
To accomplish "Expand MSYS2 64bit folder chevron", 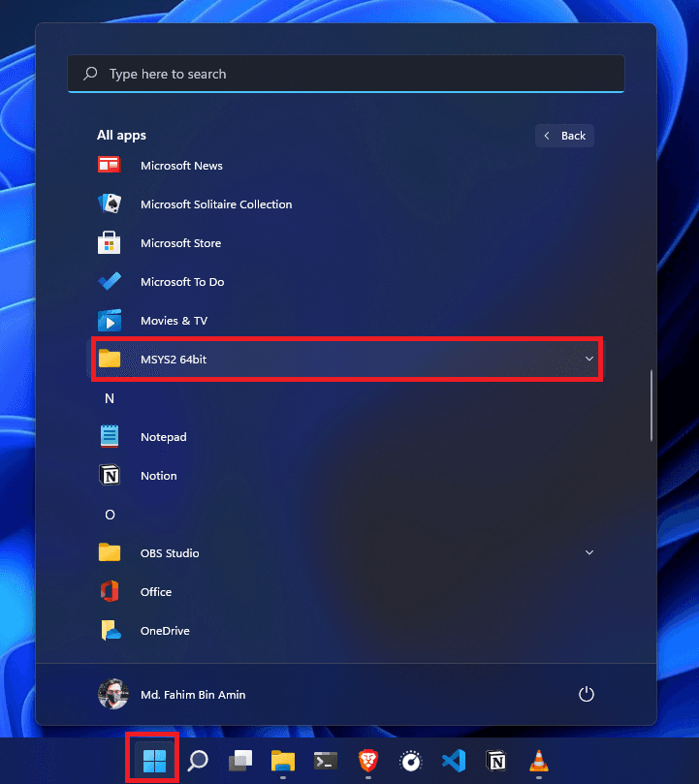I will 589,359.
